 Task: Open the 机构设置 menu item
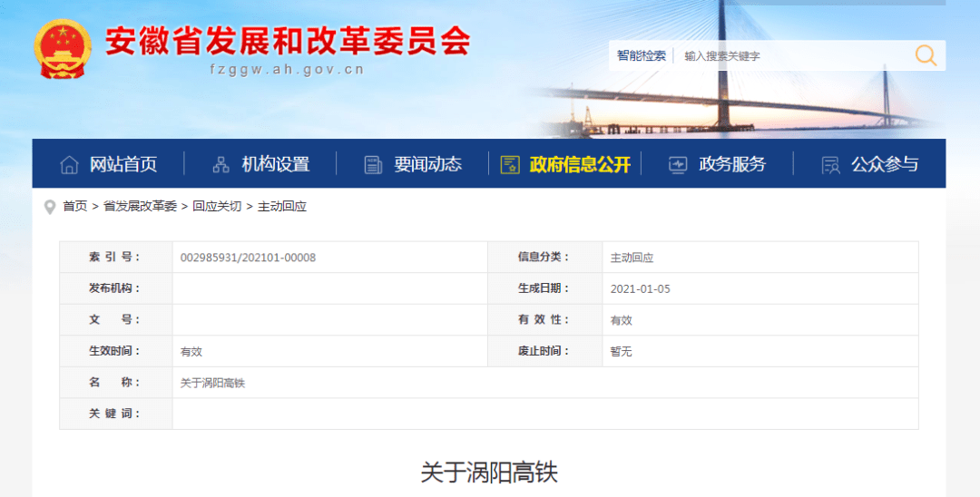point(276,164)
